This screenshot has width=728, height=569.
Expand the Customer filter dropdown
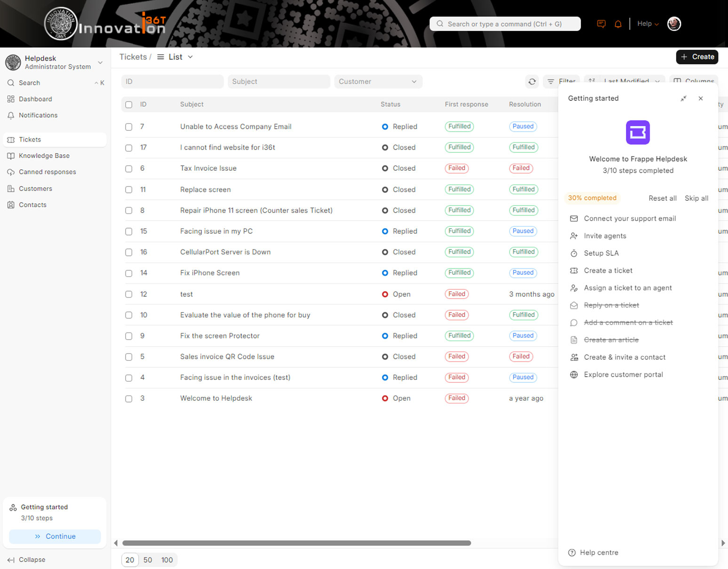pos(378,81)
